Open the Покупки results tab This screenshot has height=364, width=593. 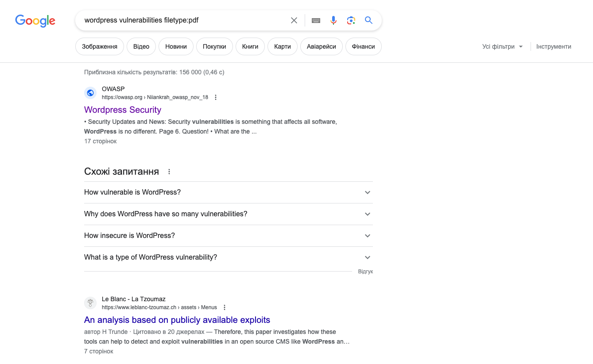[x=214, y=46]
